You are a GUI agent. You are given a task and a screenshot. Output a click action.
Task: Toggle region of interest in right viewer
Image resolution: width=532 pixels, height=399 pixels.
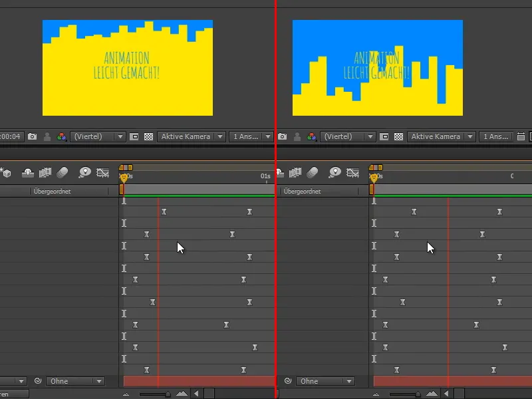(384, 136)
